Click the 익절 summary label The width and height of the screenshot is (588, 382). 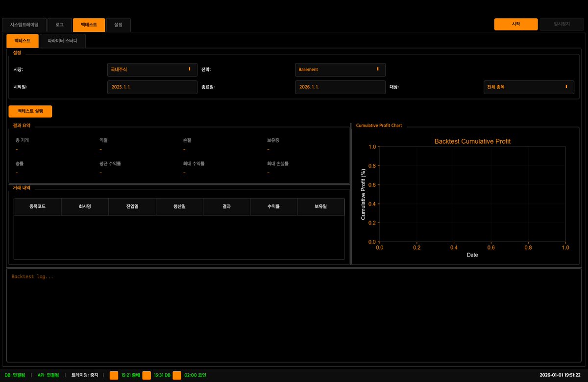click(x=104, y=140)
